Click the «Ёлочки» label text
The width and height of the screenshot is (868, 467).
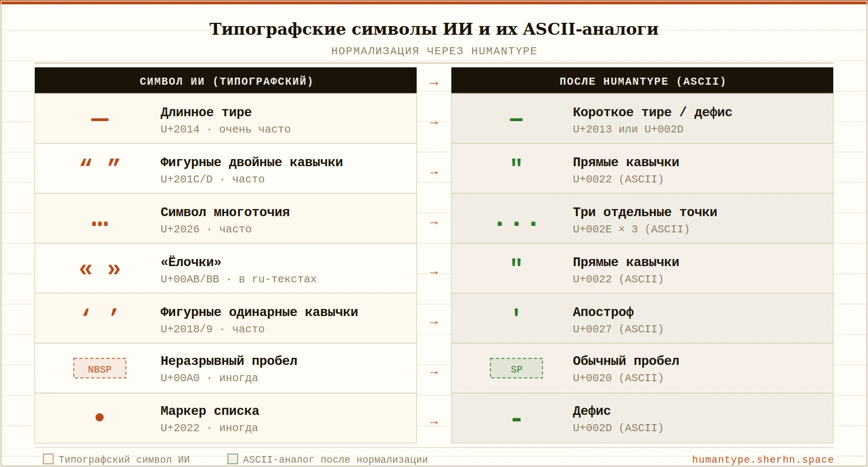point(191,262)
